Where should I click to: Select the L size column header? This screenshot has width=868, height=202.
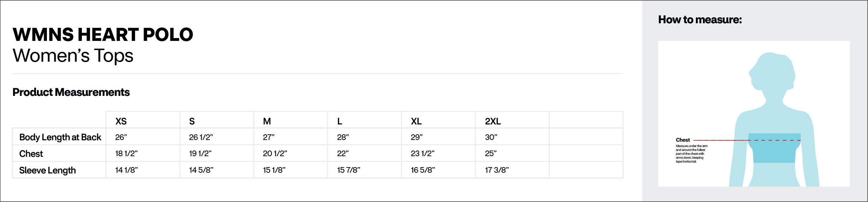click(x=340, y=121)
